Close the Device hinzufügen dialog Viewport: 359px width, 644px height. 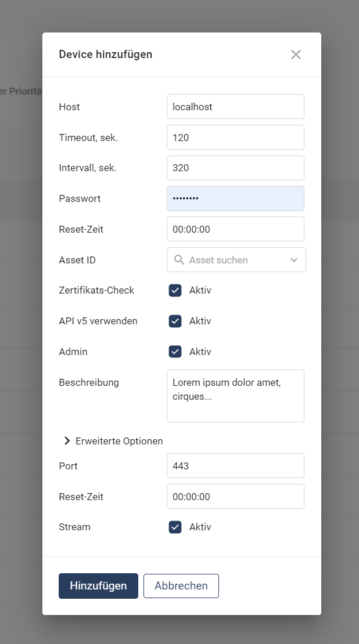[296, 55]
